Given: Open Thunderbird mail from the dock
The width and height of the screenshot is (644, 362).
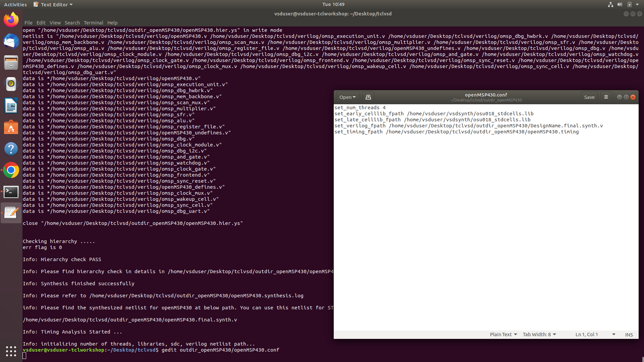Looking at the screenshot, I should 11,41.
